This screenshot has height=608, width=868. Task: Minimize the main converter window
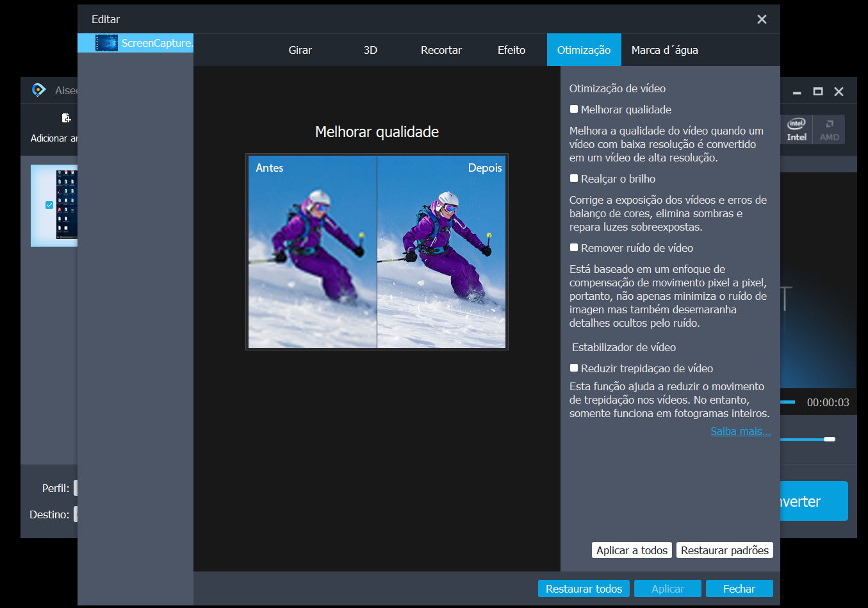(x=797, y=92)
